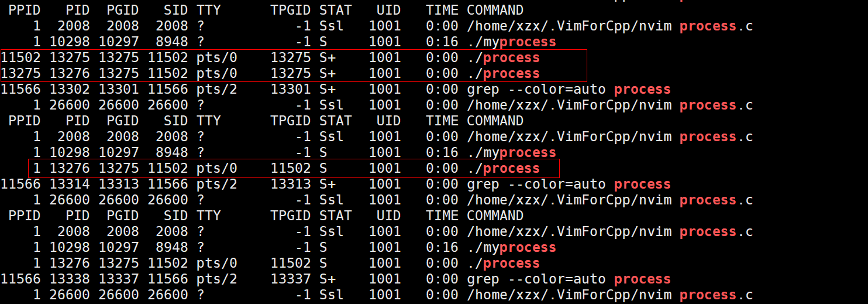Click pts/2 in the PID 13314 row

(217, 184)
